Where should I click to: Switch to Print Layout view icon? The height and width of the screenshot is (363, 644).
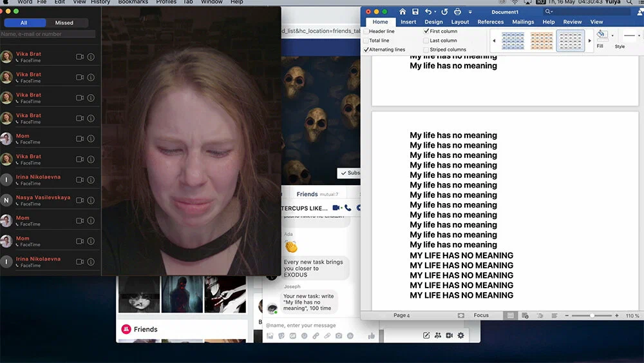(510, 315)
